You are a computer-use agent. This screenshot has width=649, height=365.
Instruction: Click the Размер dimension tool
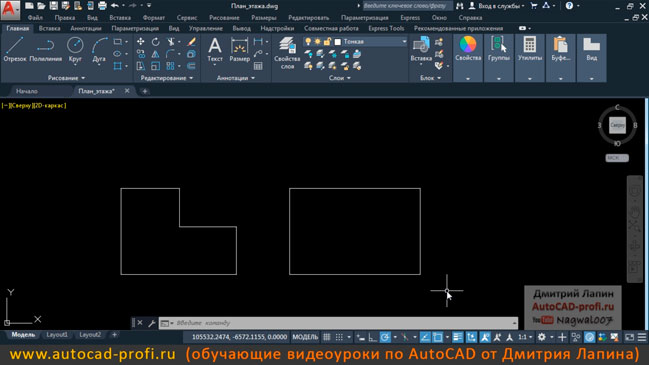[239, 50]
